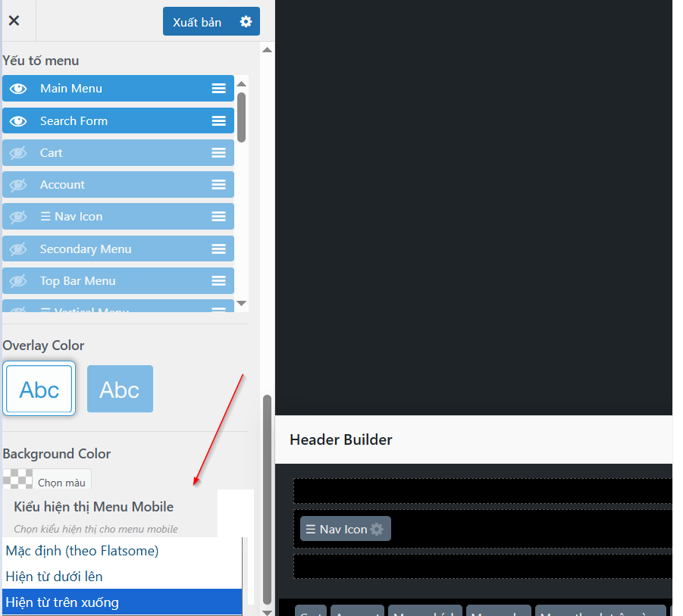Image resolution: width=683 pixels, height=616 pixels.
Task: Toggle visibility of the Search Form element
Action: pyautogui.click(x=18, y=121)
